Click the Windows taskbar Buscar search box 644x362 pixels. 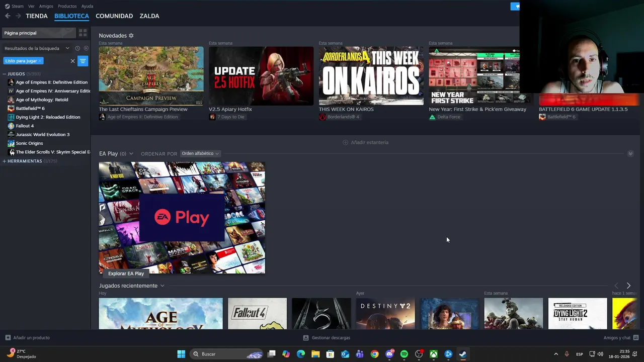click(x=227, y=354)
